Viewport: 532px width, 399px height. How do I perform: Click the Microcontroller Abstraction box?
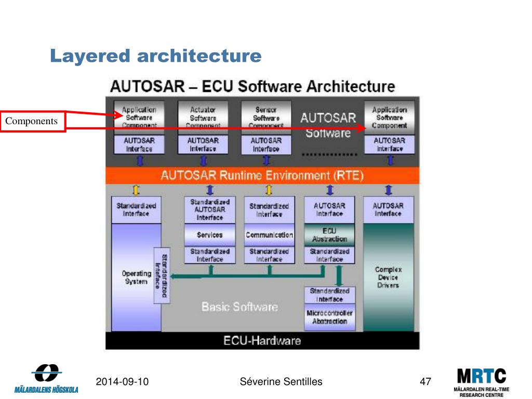tap(330, 317)
